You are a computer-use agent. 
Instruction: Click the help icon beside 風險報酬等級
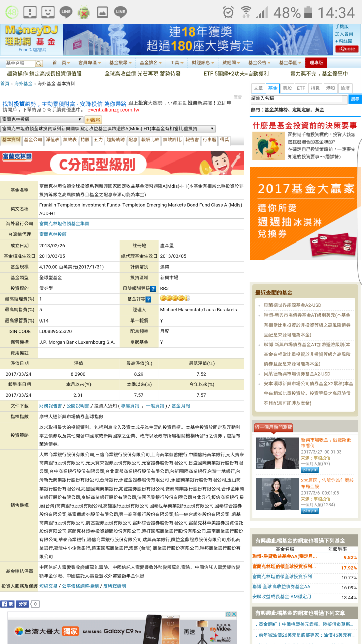point(153,289)
